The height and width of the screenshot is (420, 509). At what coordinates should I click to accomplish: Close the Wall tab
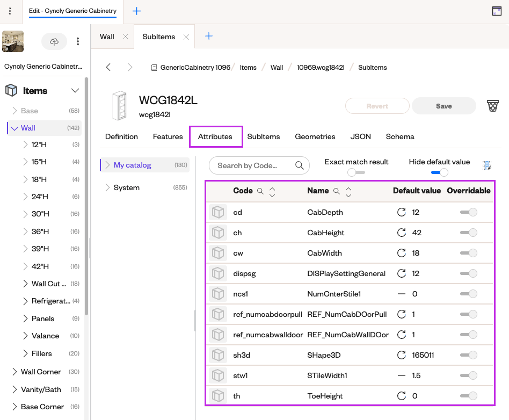(x=126, y=37)
